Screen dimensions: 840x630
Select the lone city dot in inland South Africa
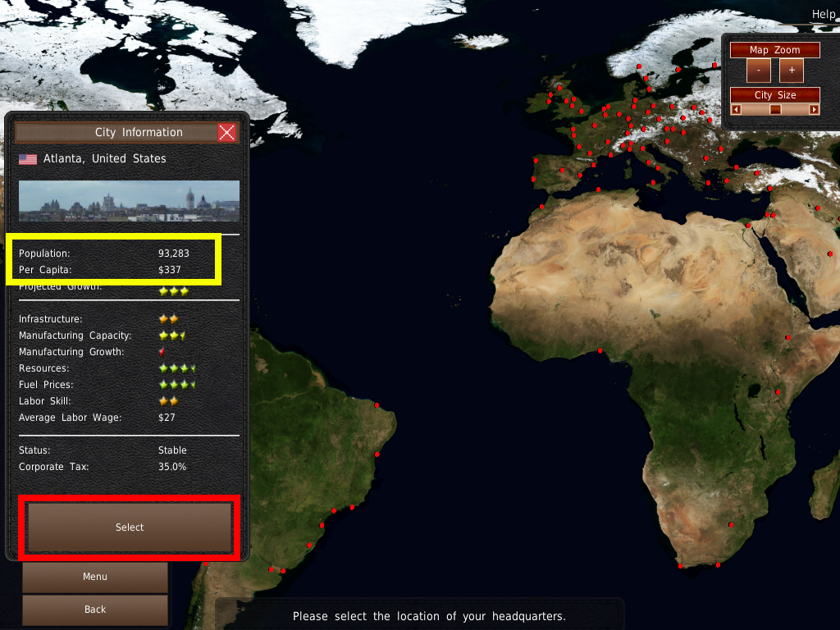(730, 525)
